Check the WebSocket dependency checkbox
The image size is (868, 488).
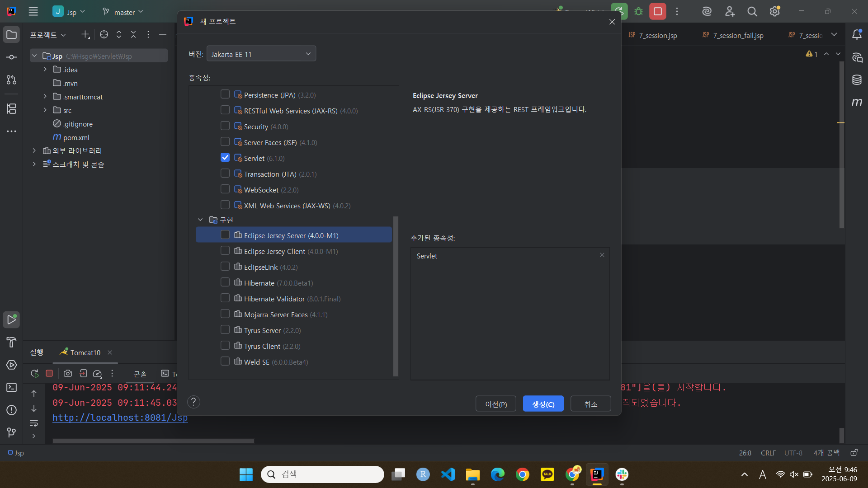[225, 189]
